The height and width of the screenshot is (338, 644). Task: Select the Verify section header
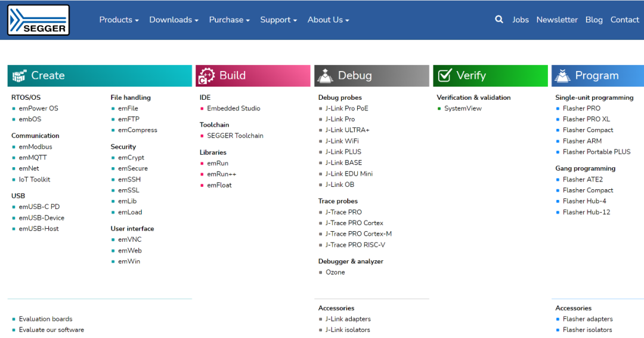pos(490,76)
